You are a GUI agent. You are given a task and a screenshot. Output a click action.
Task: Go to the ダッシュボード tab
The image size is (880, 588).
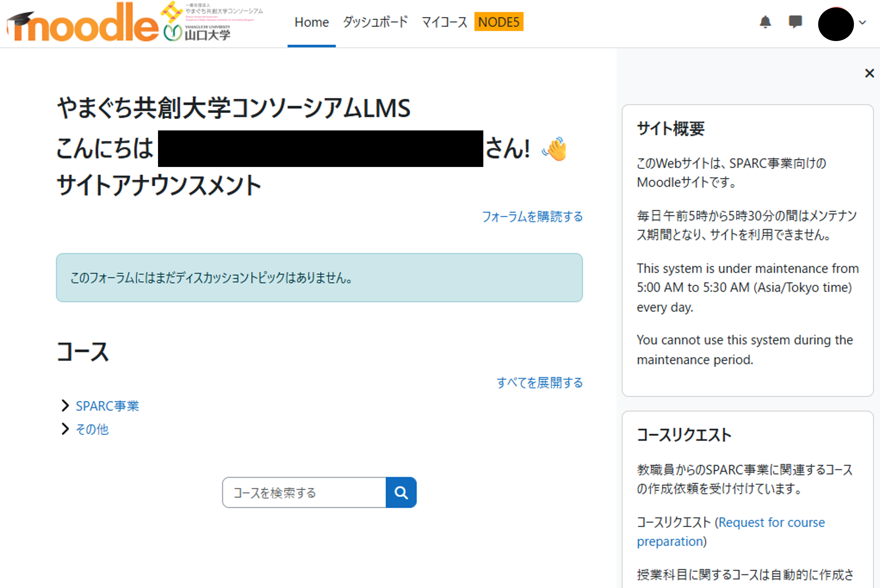click(x=375, y=23)
